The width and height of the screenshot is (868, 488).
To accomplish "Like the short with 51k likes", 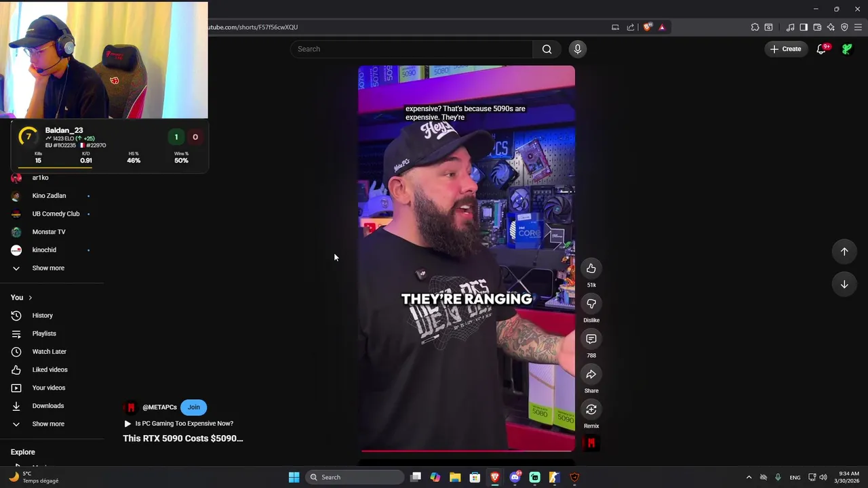I will click(x=591, y=268).
